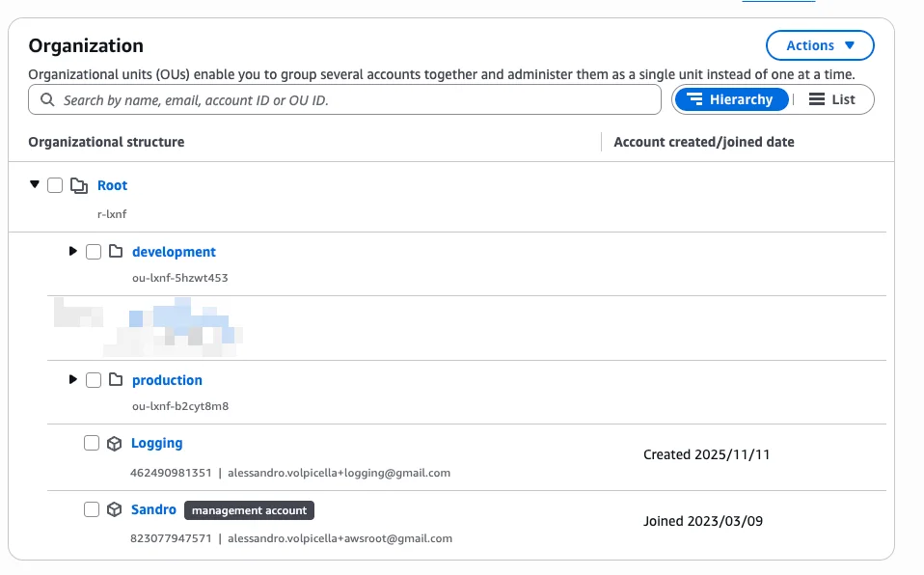Select the production OU checkbox
The width and height of the screenshot is (924, 575).
point(94,380)
